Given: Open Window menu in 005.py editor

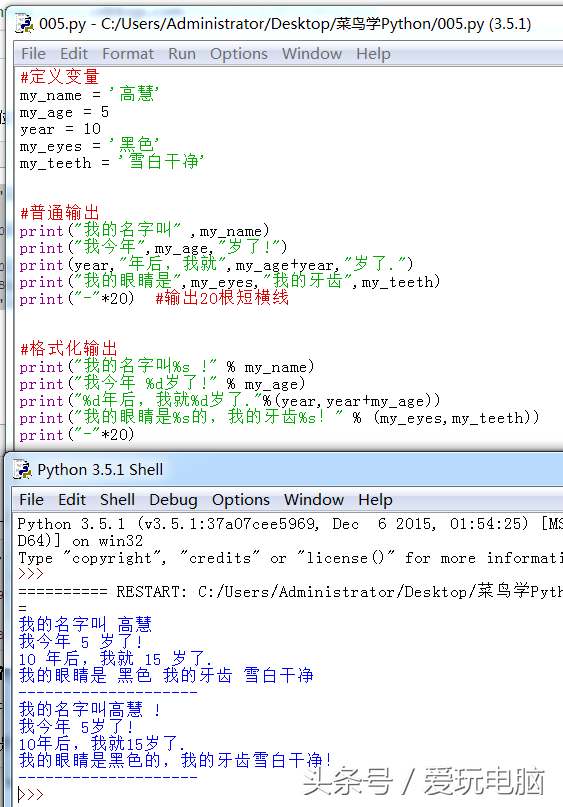Looking at the screenshot, I should 312,54.
